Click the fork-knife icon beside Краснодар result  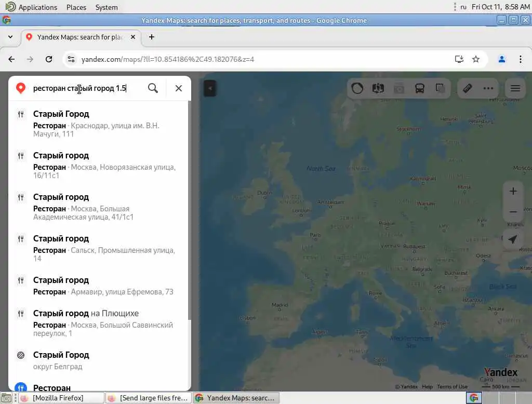coord(21,114)
